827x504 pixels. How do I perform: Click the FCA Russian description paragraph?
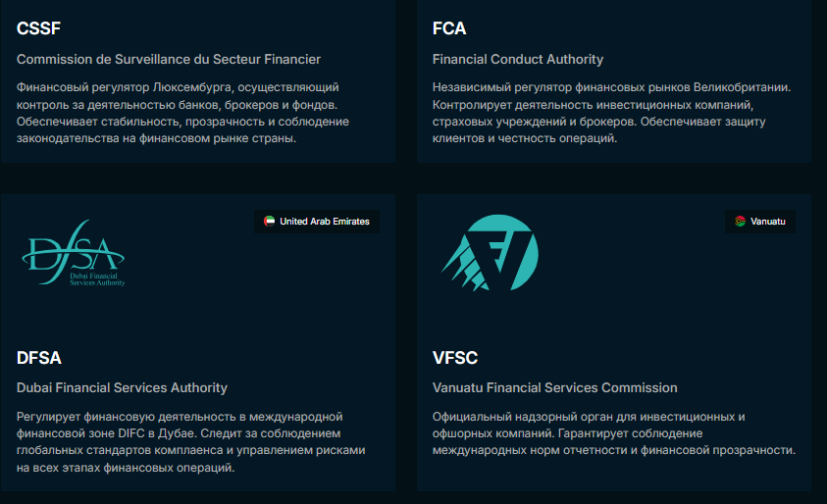click(610, 113)
